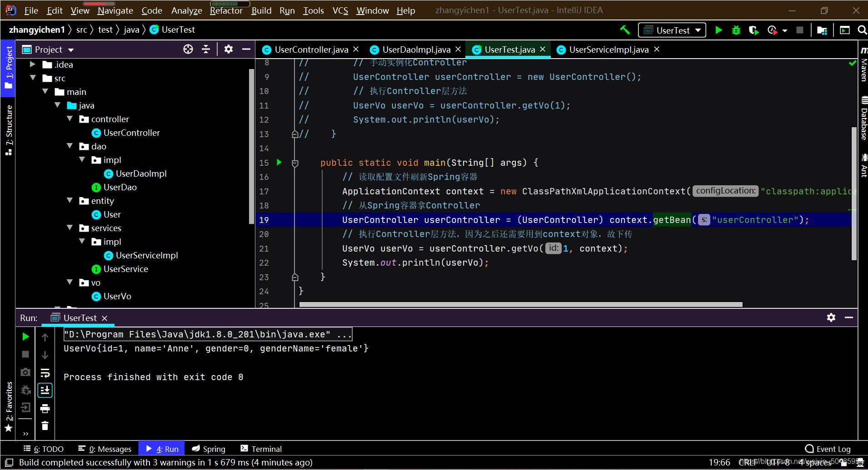
Task: Open the VCS menu
Action: (x=340, y=10)
